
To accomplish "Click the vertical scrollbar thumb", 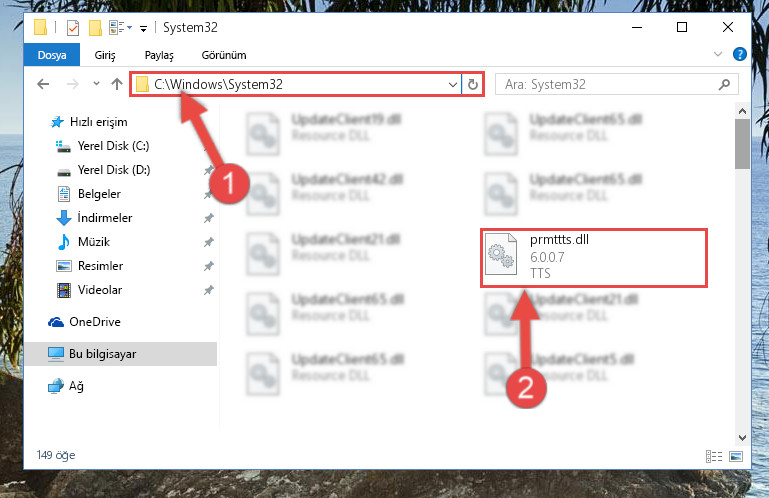I will click(x=742, y=143).
